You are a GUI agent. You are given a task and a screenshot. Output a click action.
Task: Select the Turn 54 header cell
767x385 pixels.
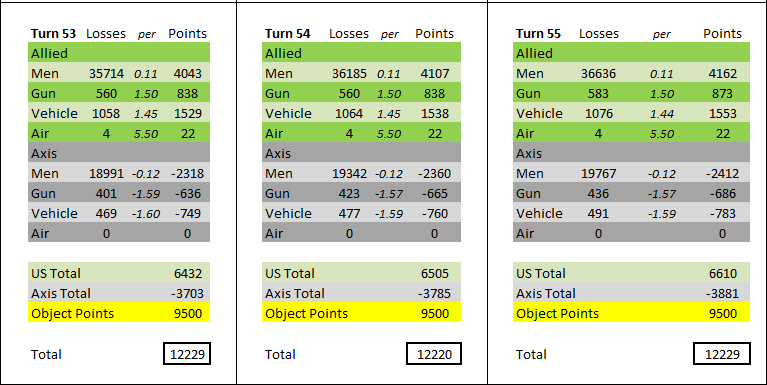(x=288, y=34)
